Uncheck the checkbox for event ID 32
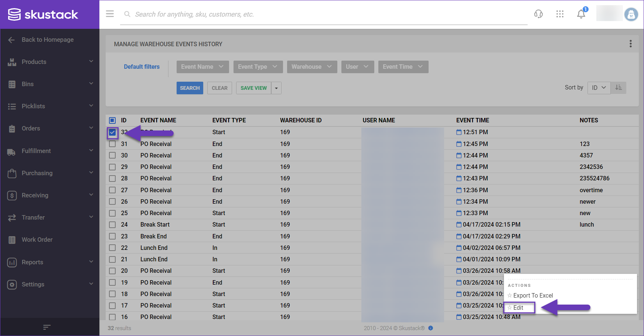Screen dimensions: 644x336 point(112,132)
